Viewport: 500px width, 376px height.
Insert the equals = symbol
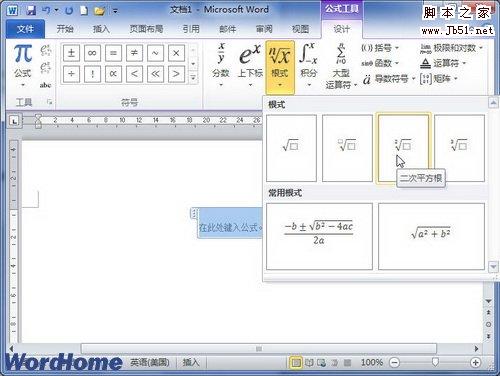pyautogui.click(x=113, y=53)
